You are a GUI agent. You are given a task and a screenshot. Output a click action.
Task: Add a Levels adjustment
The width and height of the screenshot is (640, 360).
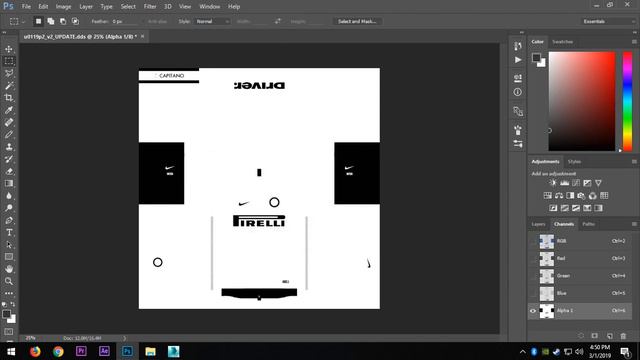[x=564, y=183]
